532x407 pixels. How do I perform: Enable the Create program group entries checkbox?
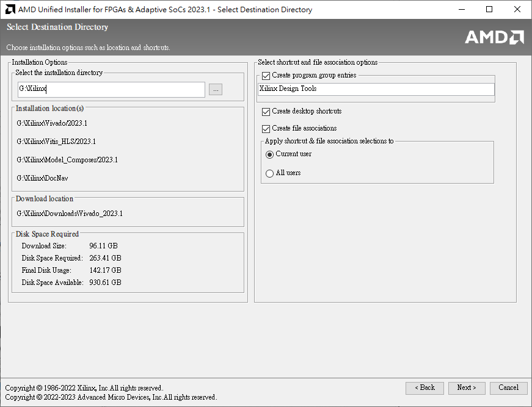pyautogui.click(x=266, y=76)
